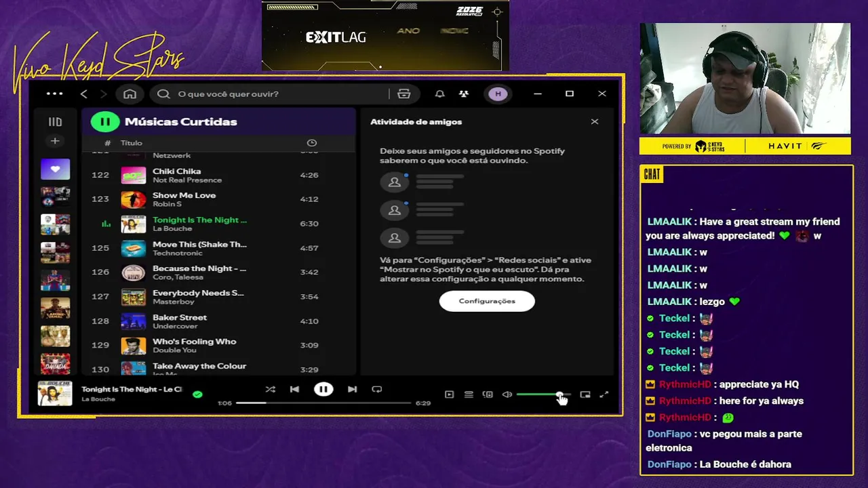Open artist link Undercover
This screenshot has width=868, height=488.
pos(175,326)
